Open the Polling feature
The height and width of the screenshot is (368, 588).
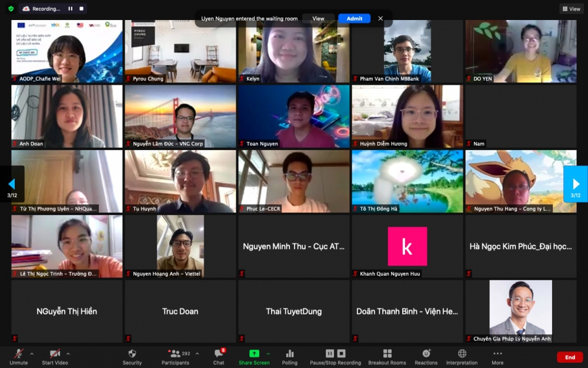pos(289,356)
